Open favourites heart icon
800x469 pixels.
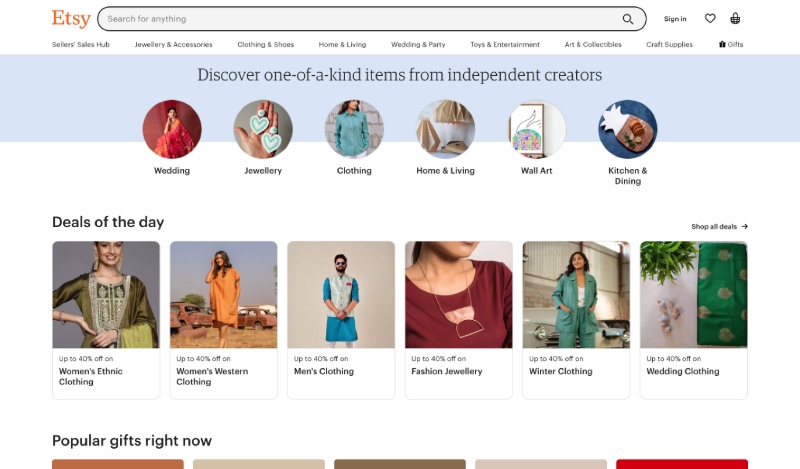(710, 19)
